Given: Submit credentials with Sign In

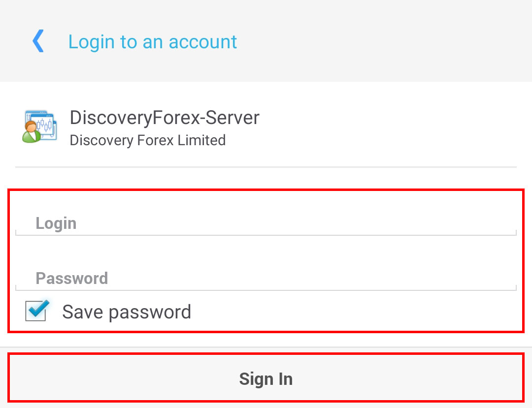Looking at the screenshot, I should [266, 378].
